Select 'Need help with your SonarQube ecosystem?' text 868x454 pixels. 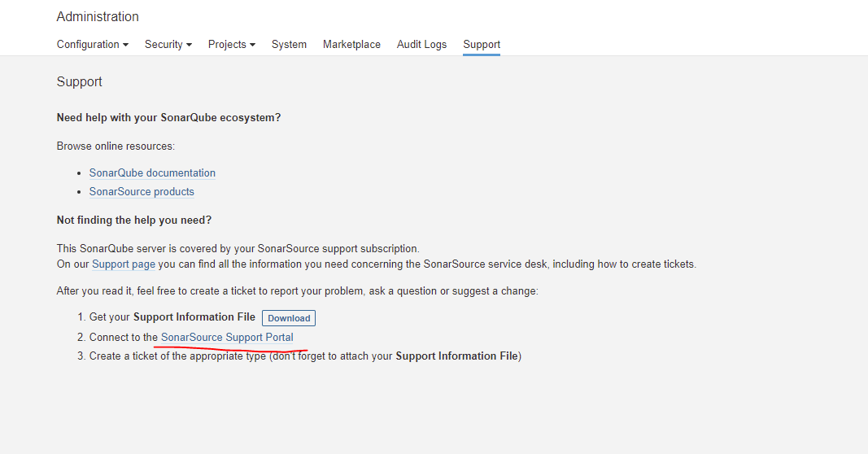(169, 118)
